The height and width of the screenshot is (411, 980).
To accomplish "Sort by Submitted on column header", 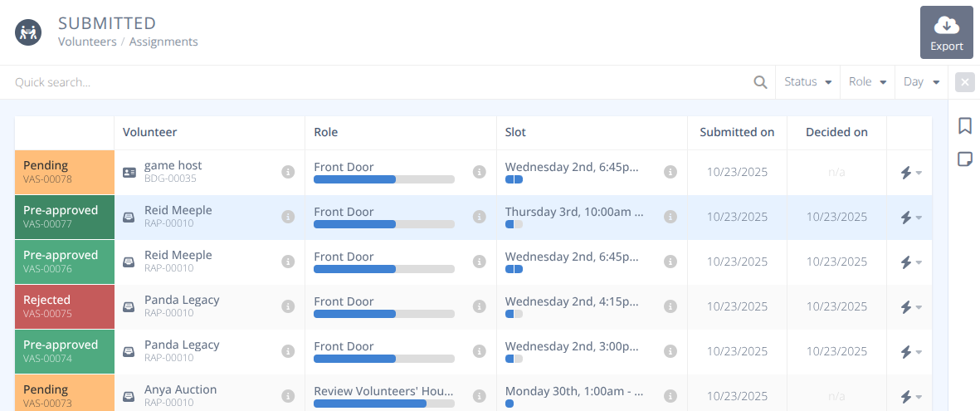I will click(x=737, y=132).
